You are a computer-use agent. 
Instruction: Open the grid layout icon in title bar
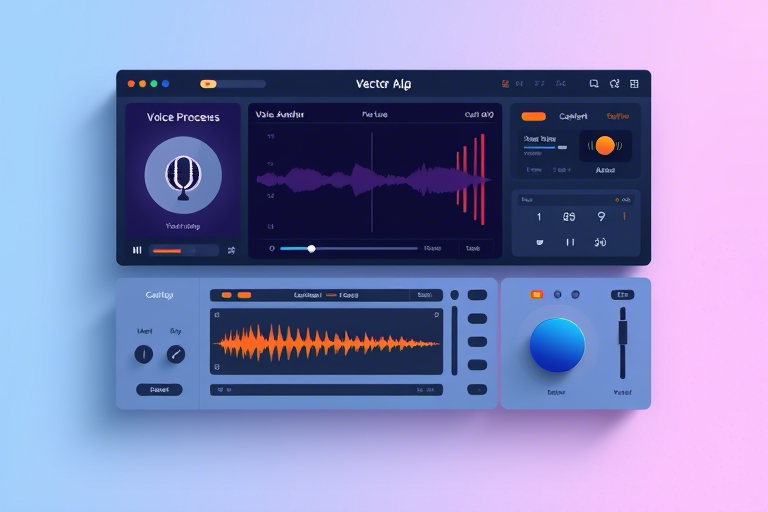point(634,84)
